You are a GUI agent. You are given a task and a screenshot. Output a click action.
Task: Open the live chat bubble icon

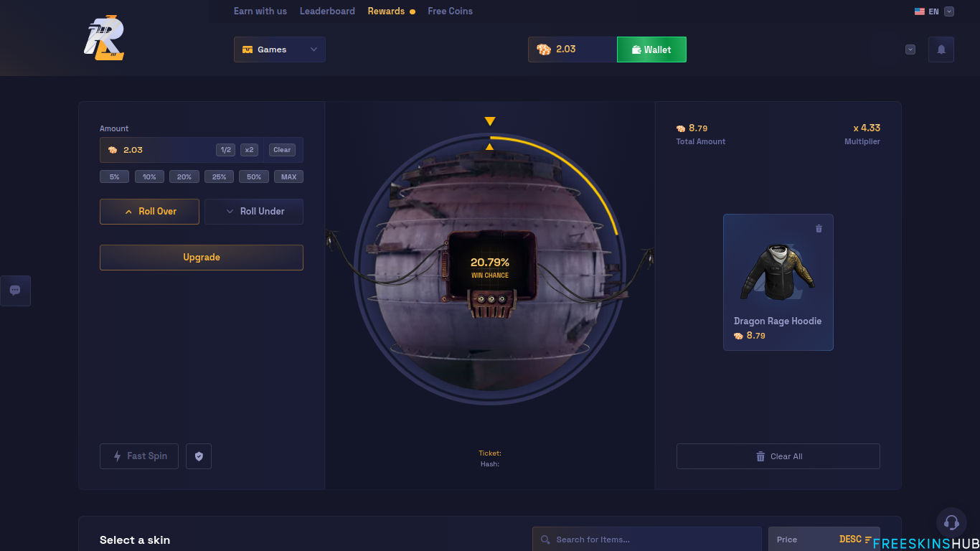(x=15, y=291)
